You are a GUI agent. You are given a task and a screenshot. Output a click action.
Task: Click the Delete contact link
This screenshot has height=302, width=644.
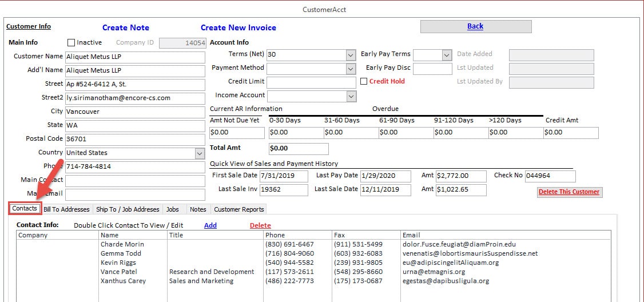tap(260, 225)
